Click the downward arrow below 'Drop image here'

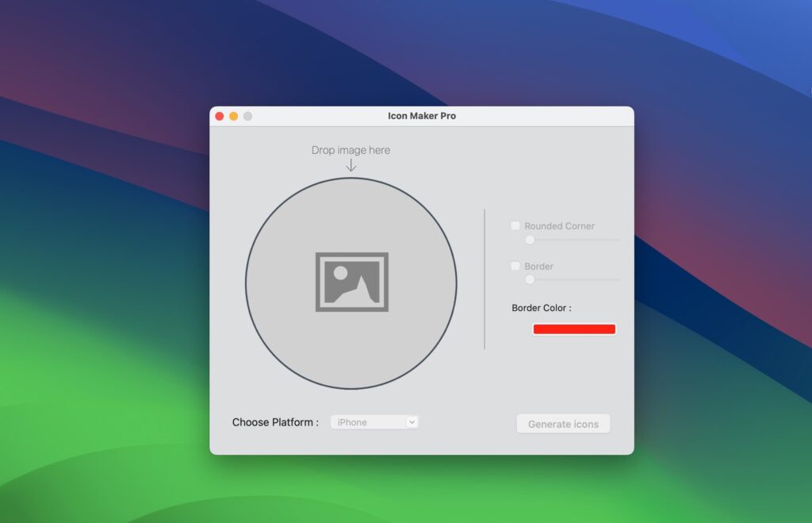tap(350, 166)
